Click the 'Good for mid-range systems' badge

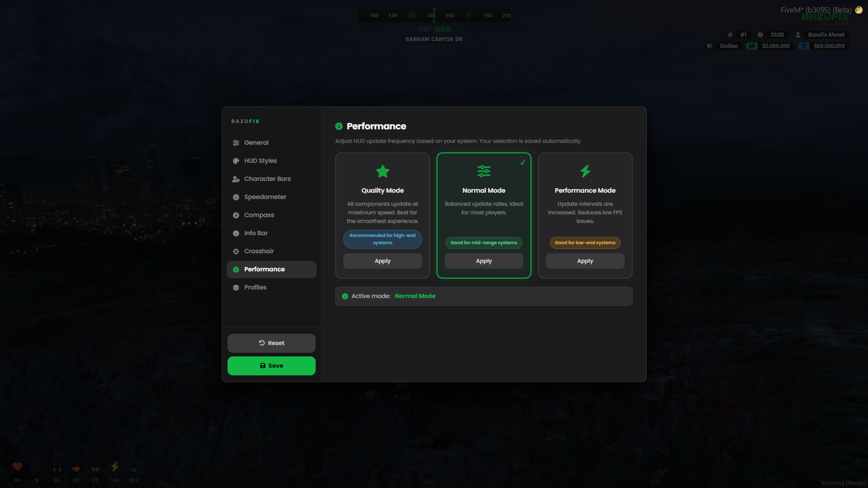click(484, 243)
